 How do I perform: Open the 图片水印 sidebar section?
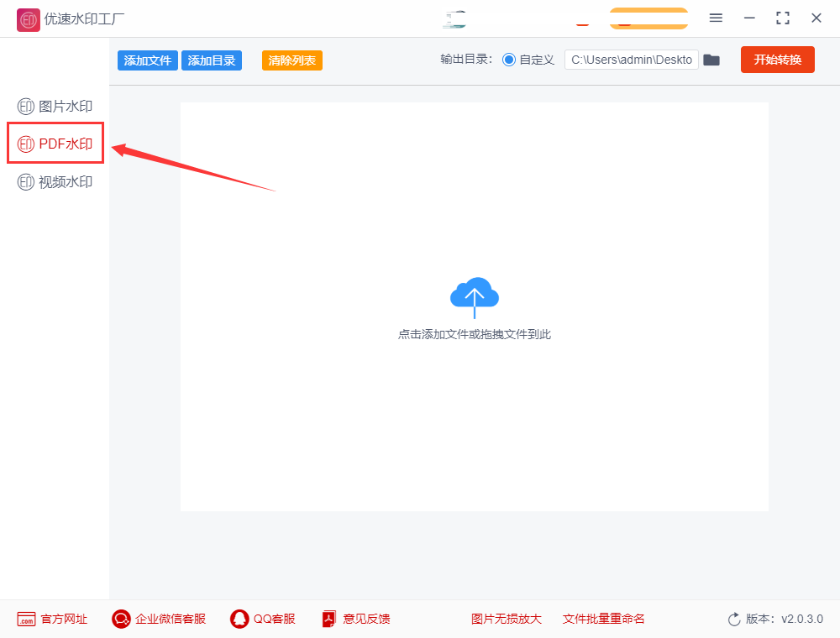click(55, 107)
